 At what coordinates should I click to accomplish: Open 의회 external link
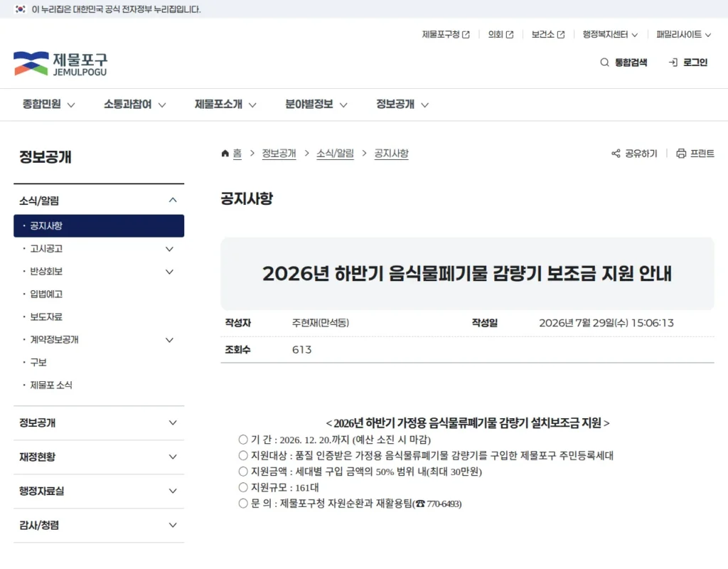pos(500,35)
